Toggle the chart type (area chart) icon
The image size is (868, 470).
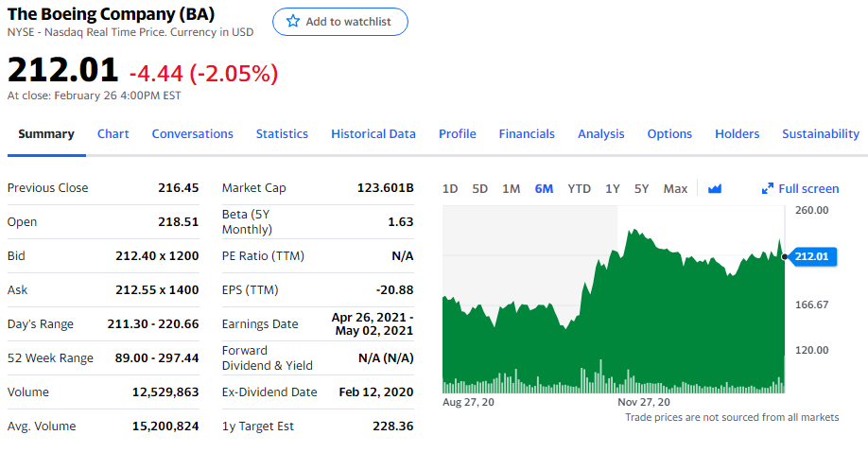coord(715,189)
